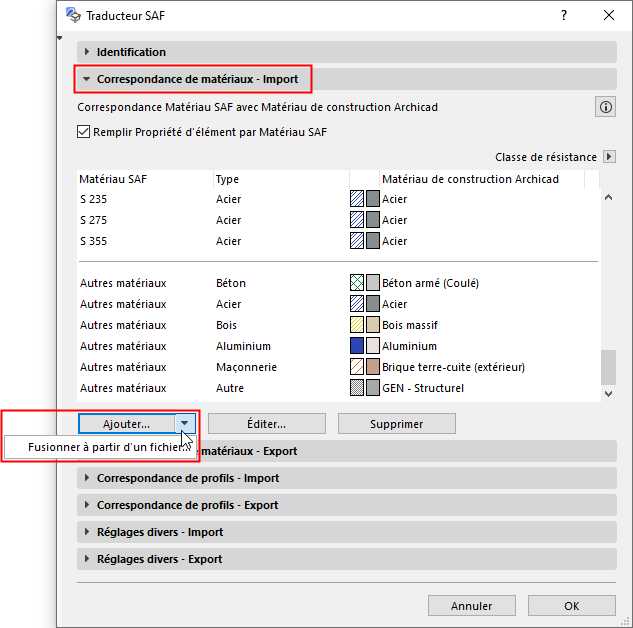The height and width of the screenshot is (628, 633).
Task: Expand Correspondance de profils - Import panel
Action: [347, 478]
